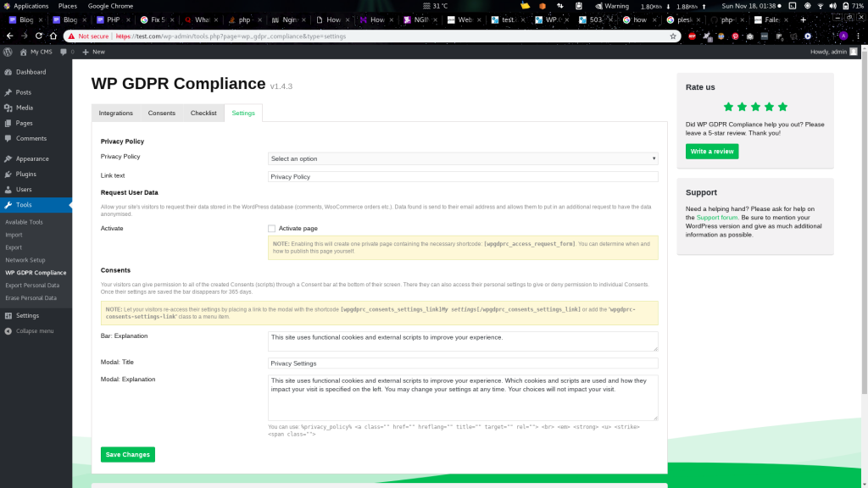Click the volume icon in system tray
The image size is (868, 488).
click(833, 6)
